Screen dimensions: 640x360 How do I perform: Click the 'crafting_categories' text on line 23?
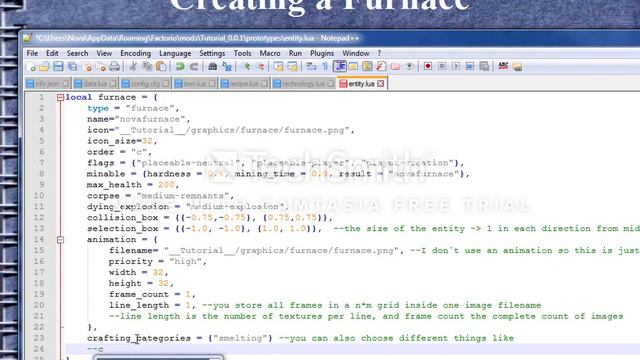click(x=139, y=338)
